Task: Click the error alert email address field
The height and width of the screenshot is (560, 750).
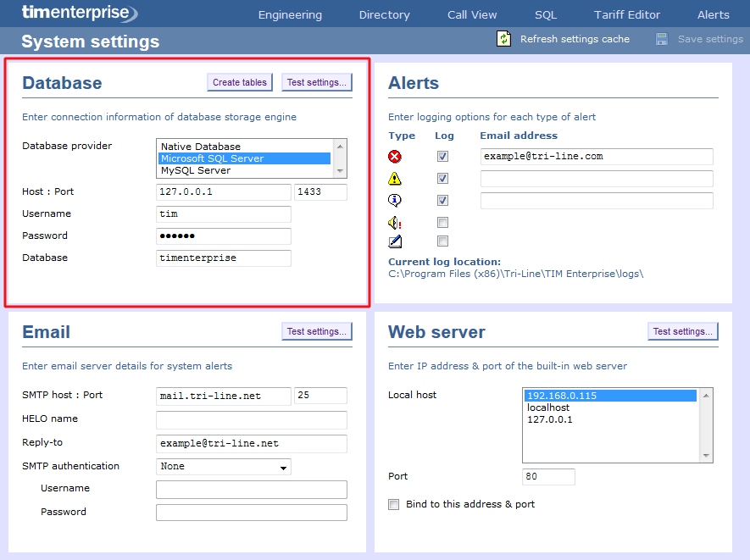Action: [597, 157]
